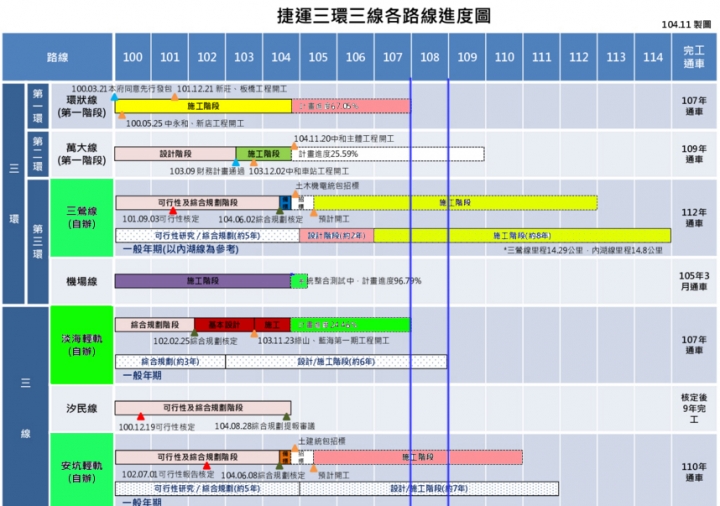Select the pink 施工階段 bar of 安坑輕軌

418,457
